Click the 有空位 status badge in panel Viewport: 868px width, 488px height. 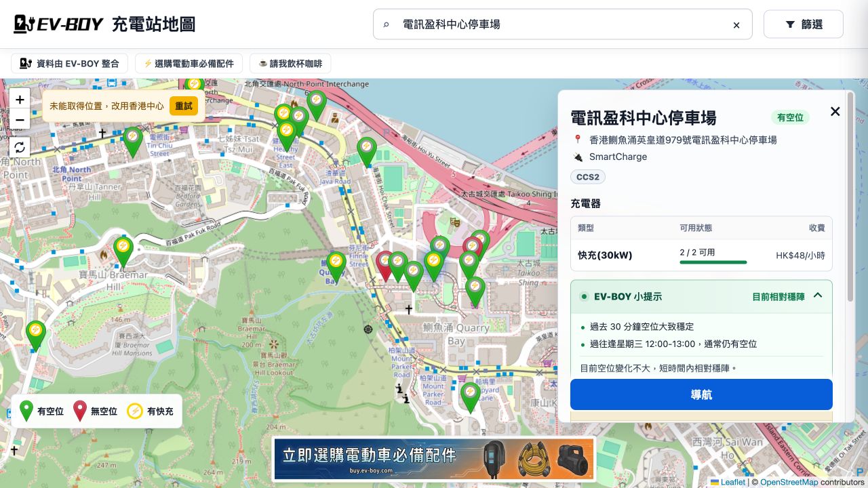[791, 117]
